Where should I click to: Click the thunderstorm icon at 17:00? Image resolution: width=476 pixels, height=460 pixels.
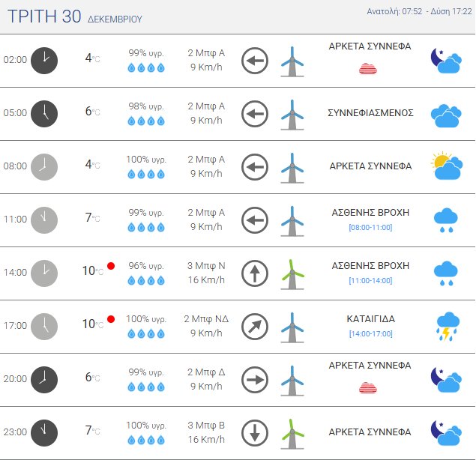click(x=446, y=326)
